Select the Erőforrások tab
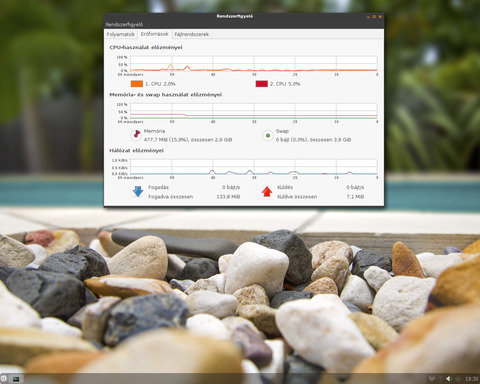480x384 pixels. click(x=154, y=34)
